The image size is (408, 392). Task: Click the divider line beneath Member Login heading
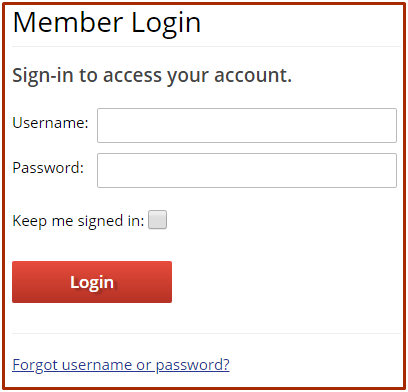click(x=206, y=47)
